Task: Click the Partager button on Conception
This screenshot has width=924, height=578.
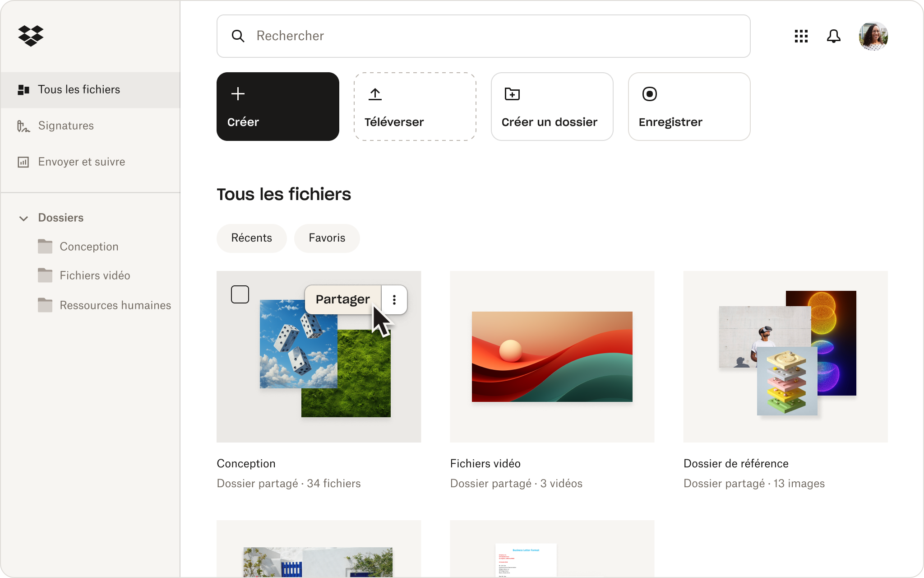Action: click(342, 299)
